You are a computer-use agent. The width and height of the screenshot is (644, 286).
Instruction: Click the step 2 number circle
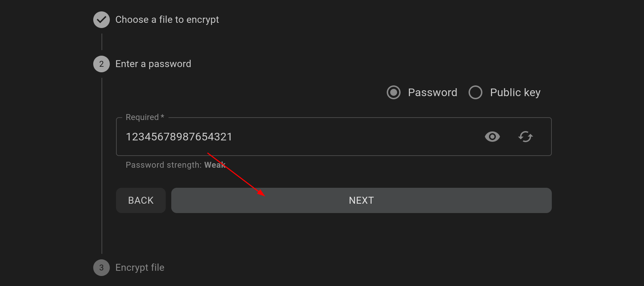pos(102,64)
